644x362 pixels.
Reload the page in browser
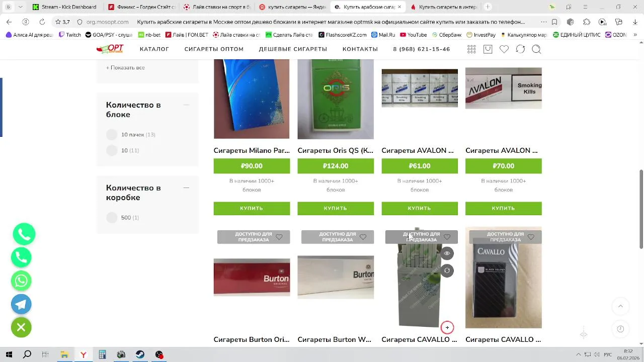[42, 22]
